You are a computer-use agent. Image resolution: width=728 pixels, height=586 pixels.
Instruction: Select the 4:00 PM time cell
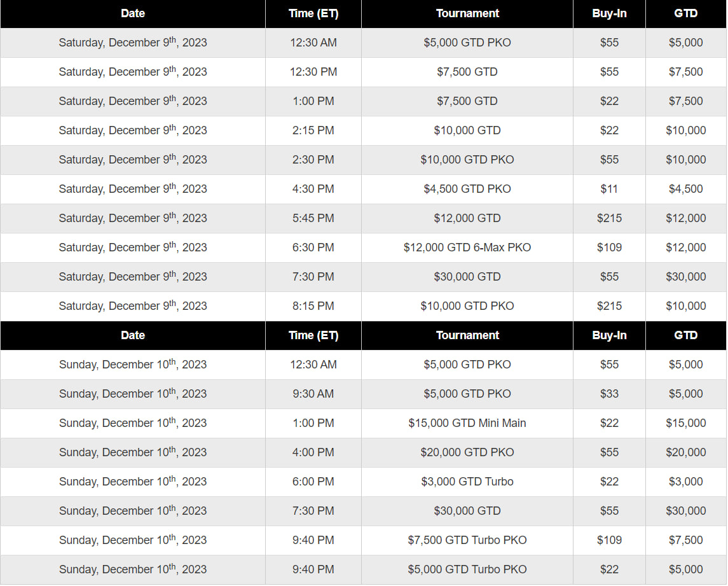[313, 452]
